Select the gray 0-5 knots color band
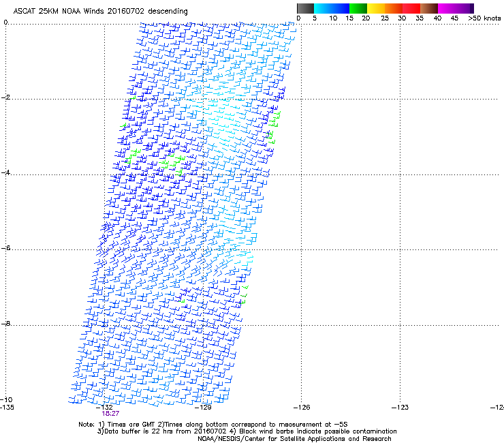Screen dimensions: 504x443 [305, 8]
